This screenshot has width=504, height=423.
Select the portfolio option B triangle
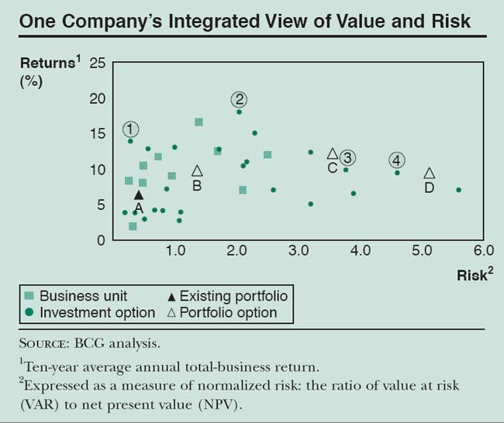pos(197,170)
